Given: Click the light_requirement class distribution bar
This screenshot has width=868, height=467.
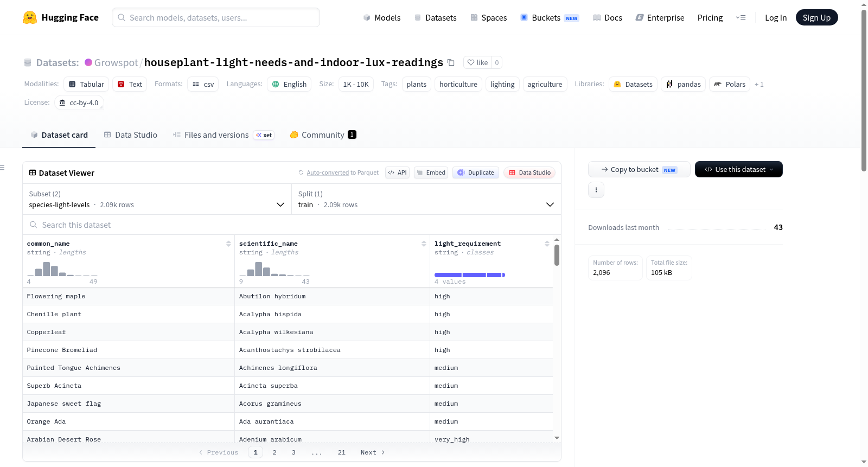Looking at the screenshot, I should [x=470, y=275].
